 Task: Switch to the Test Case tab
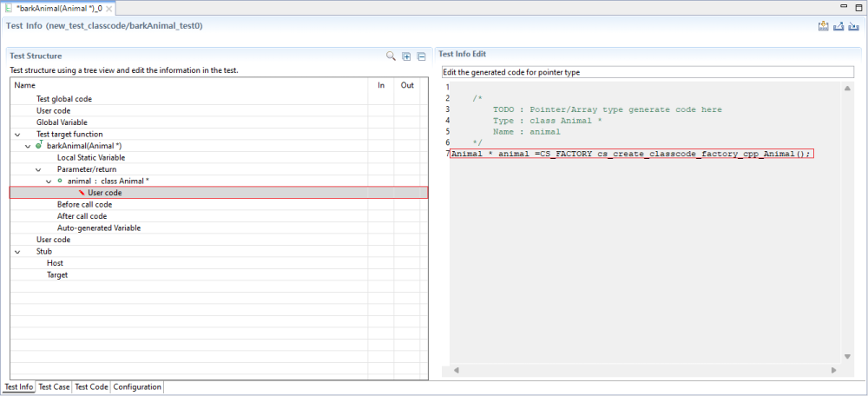click(54, 387)
